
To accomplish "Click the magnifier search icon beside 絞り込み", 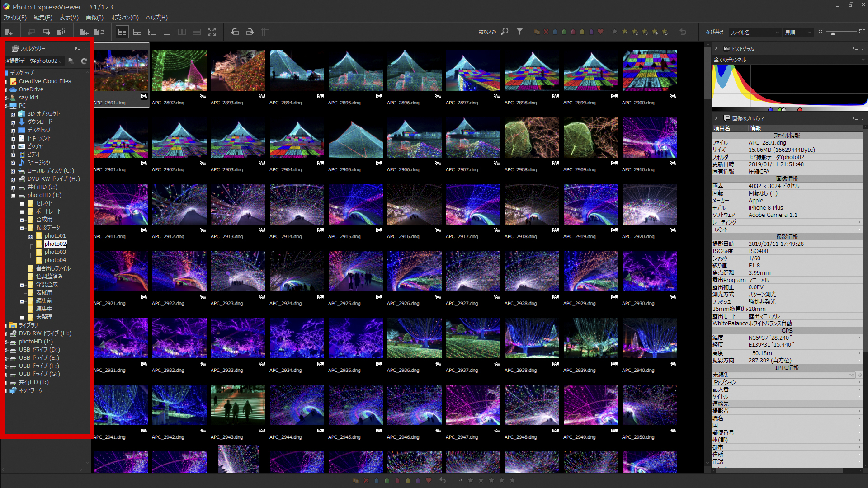I will [505, 32].
